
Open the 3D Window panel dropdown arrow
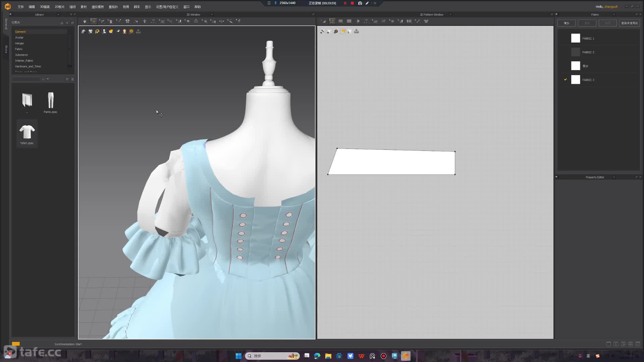pyautogui.click(x=212, y=14)
